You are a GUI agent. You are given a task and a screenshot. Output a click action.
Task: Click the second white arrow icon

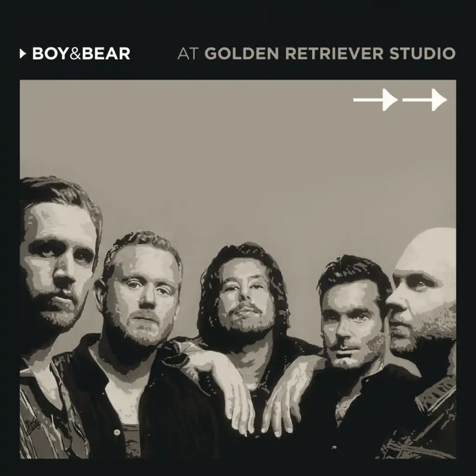point(425,99)
